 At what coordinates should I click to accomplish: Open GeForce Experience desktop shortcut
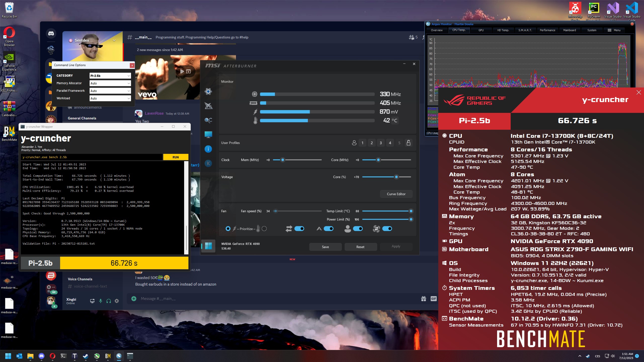point(9,62)
